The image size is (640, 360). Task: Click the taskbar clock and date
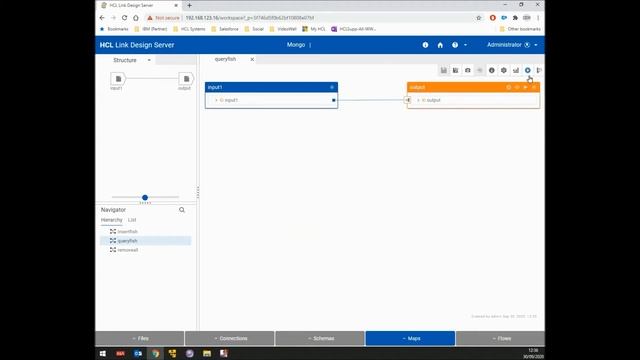533,353
